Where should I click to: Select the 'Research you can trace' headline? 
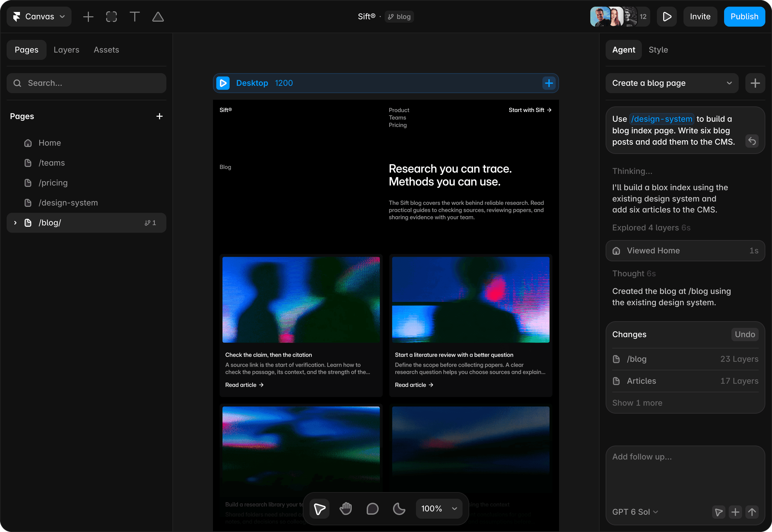point(451,175)
